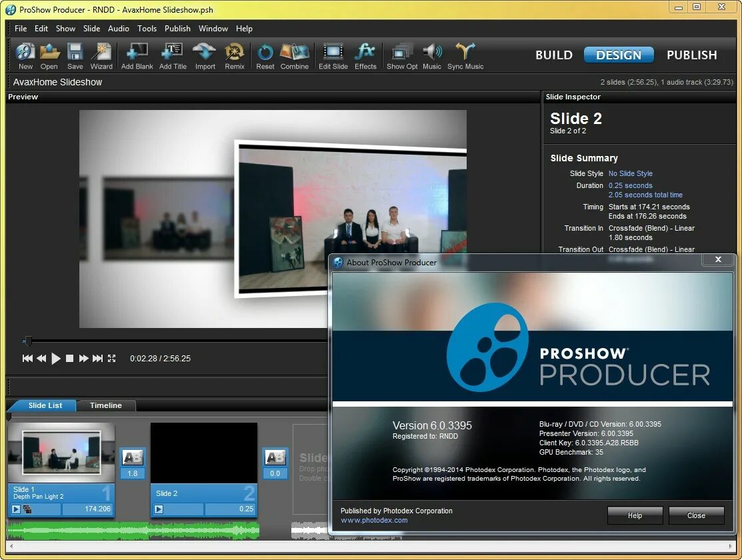Open the AB transition icon after Slide 2
Viewport: 742px width, 560px height.
(275, 457)
